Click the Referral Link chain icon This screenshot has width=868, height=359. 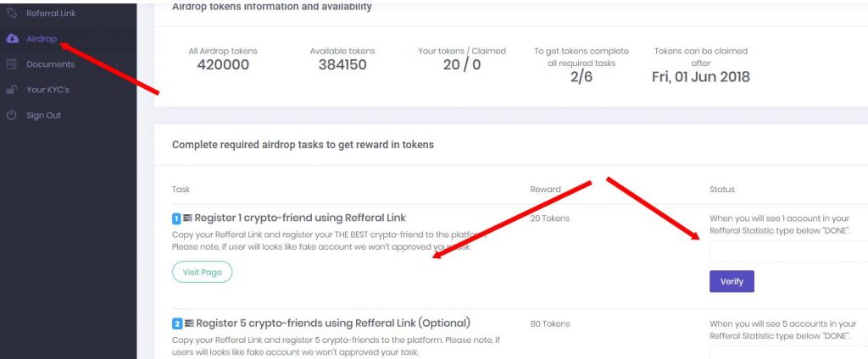12,13
